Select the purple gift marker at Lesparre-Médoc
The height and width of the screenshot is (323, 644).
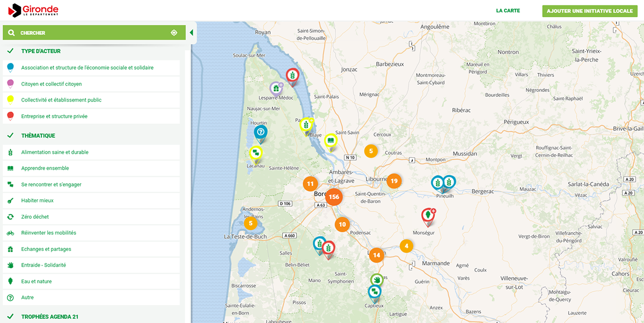(x=276, y=88)
